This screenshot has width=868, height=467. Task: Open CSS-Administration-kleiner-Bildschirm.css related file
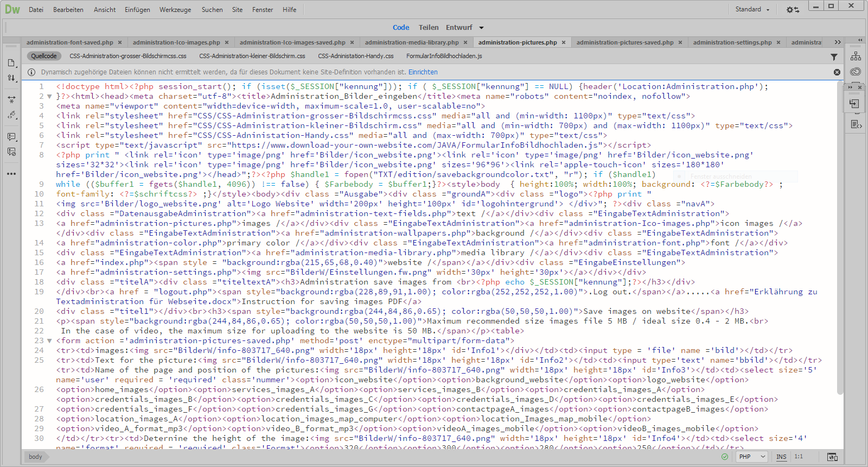click(252, 56)
